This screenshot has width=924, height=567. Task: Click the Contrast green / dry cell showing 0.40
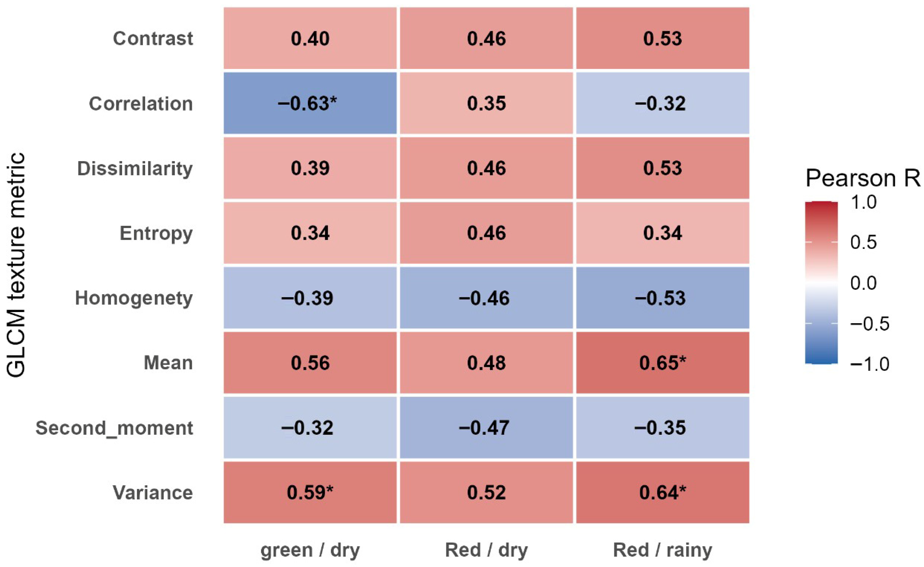click(310, 38)
